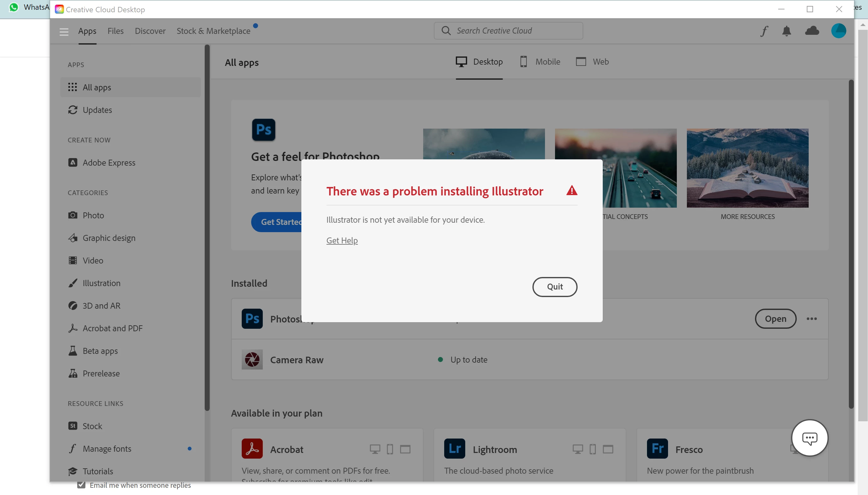Switch to the Web tab
868x495 pixels.
click(592, 62)
